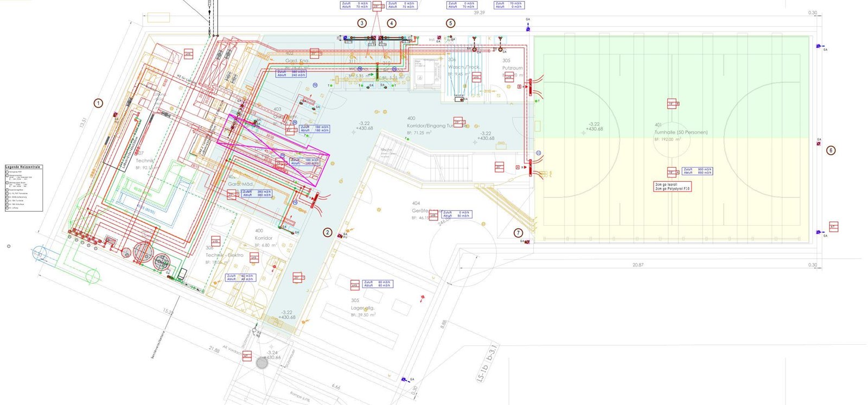The image size is (868, 405).
Task: Click the "Wasch./Trock." room label
Action: coord(464,67)
